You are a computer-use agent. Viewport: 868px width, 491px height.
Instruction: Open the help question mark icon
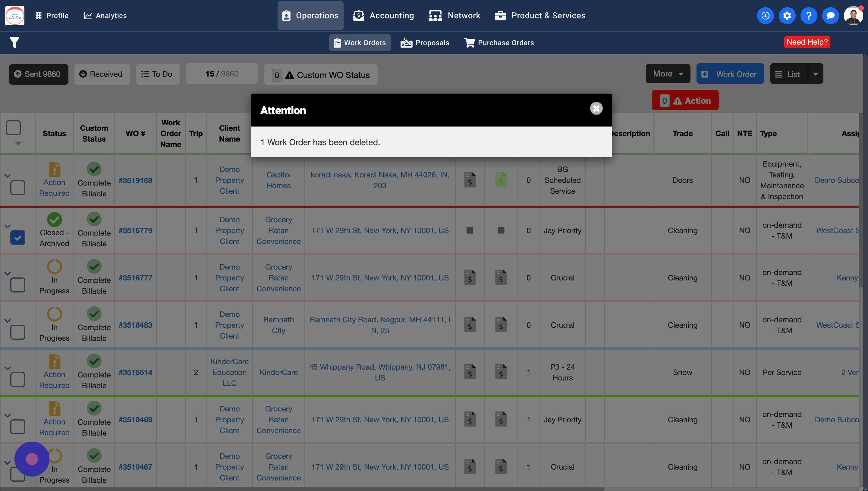(x=808, y=15)
